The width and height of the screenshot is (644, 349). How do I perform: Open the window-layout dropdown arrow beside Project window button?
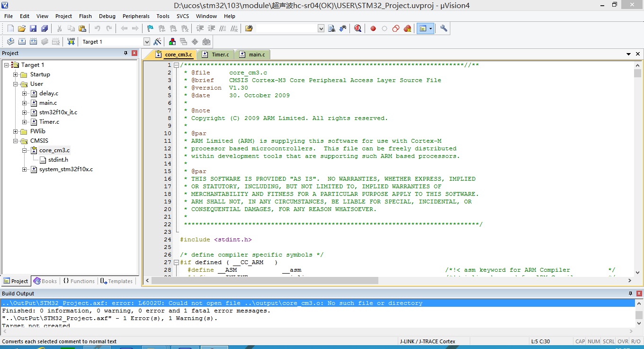(x=431, y=28)
